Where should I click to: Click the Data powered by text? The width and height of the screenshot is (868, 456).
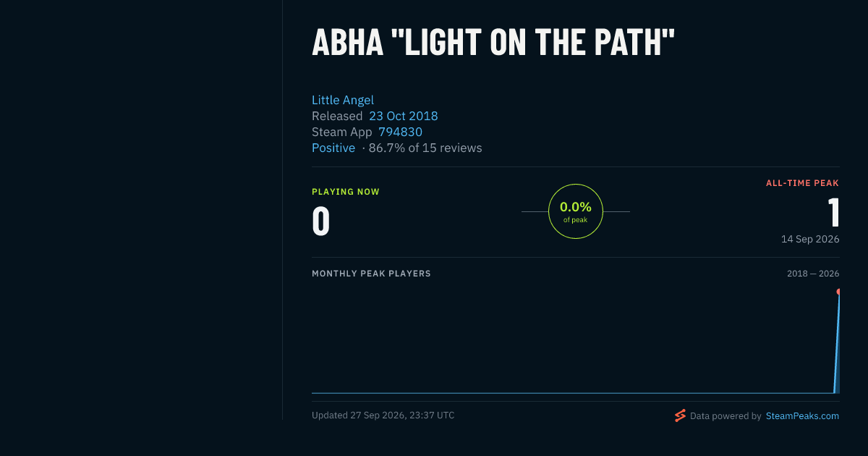[x=726, y=416]
